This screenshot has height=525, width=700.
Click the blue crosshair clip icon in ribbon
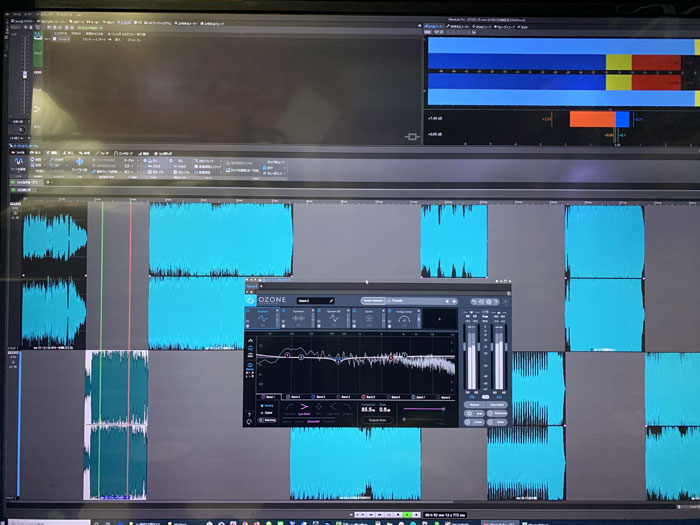[x=79, y=162]
